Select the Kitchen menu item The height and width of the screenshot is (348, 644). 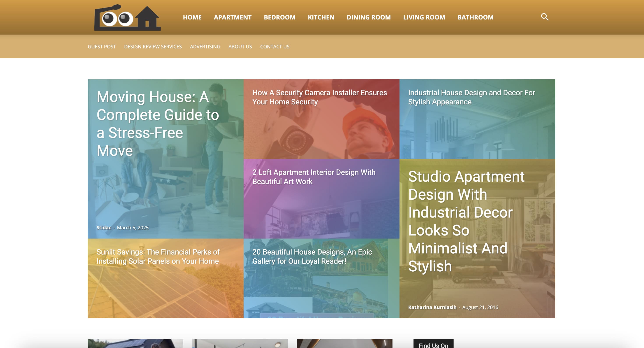tap(321, 17)
